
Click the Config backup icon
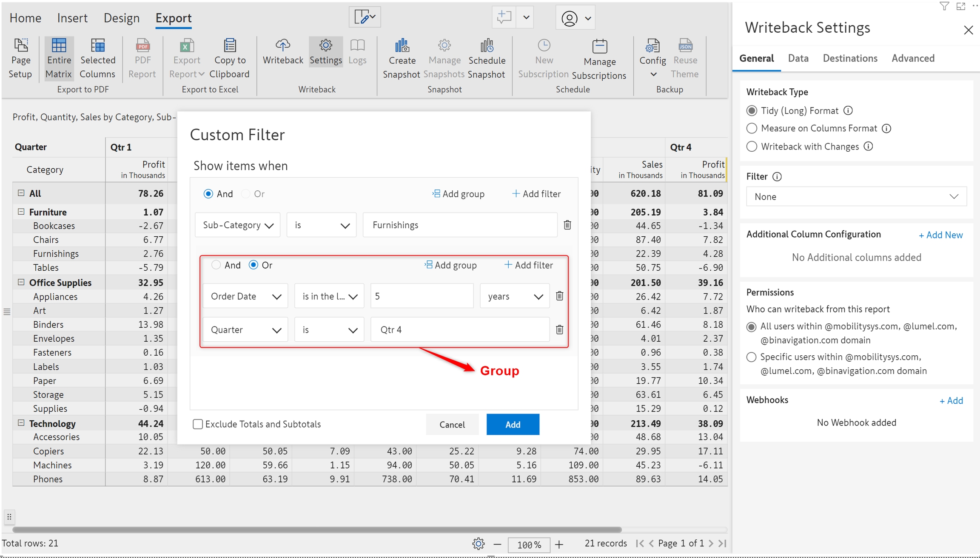(x=652, y=46)
